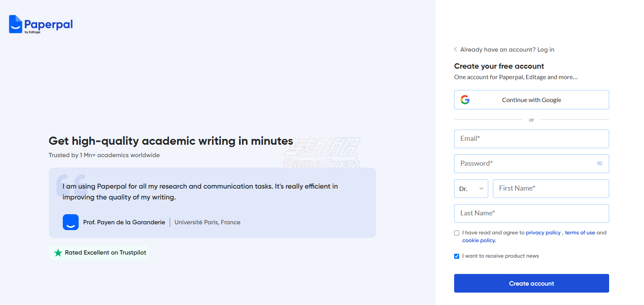Focus the Last Name field
Image resolution: width=644 pixels, height=305 pixels.
click(532, 213)
